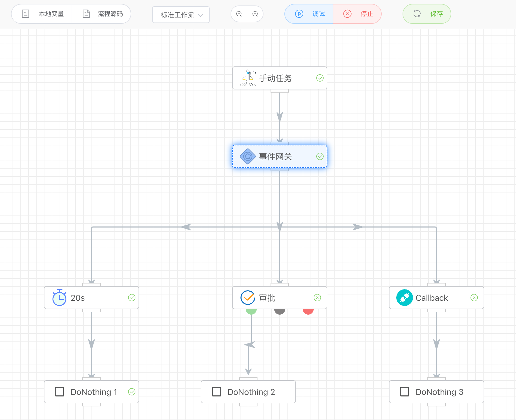Click the zoom in magnifier icon

click(x=255, y=14)
